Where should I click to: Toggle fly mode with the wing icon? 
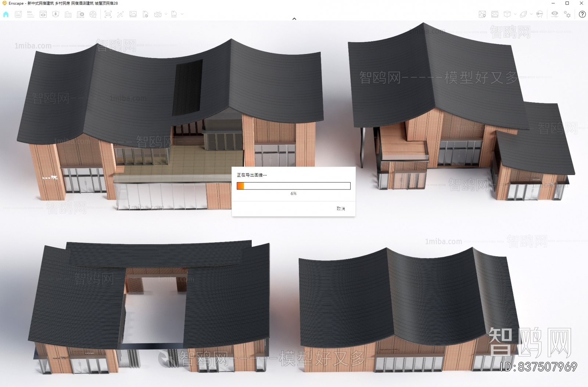[x=524, y=15]
